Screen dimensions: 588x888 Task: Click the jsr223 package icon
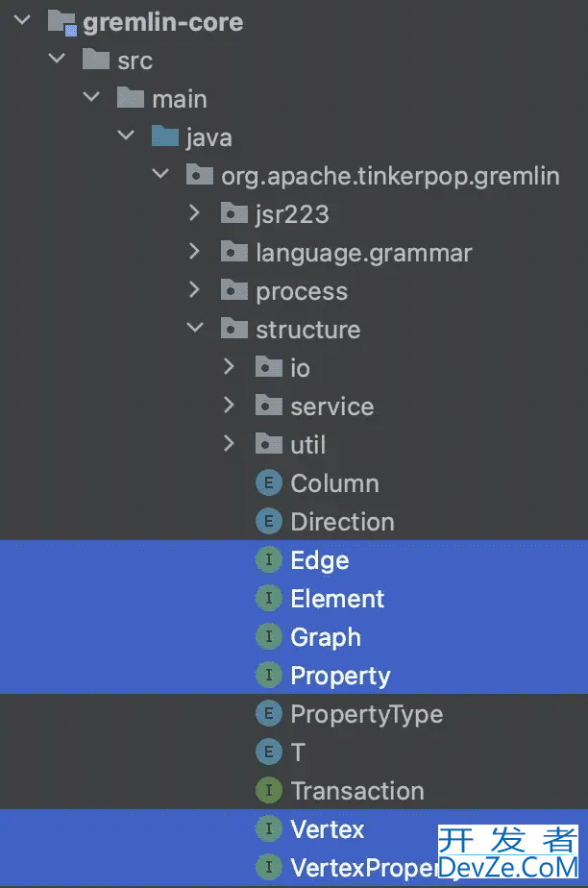234,213
